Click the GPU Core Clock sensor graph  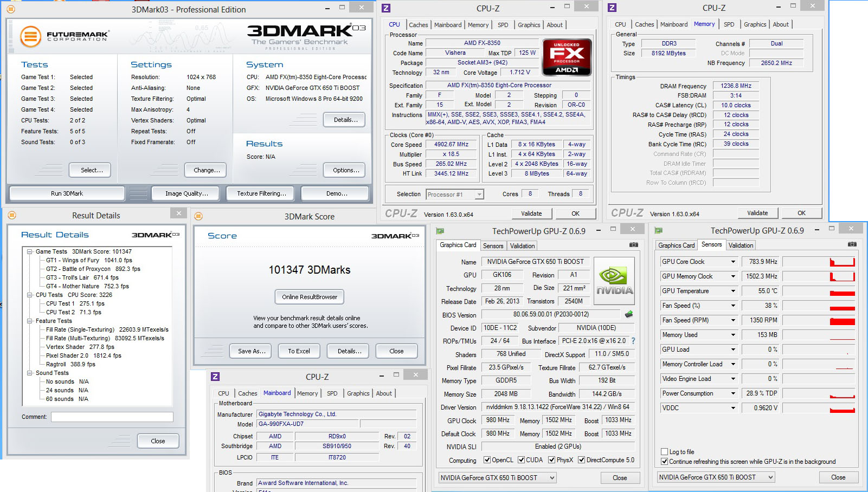click(819, 262)
